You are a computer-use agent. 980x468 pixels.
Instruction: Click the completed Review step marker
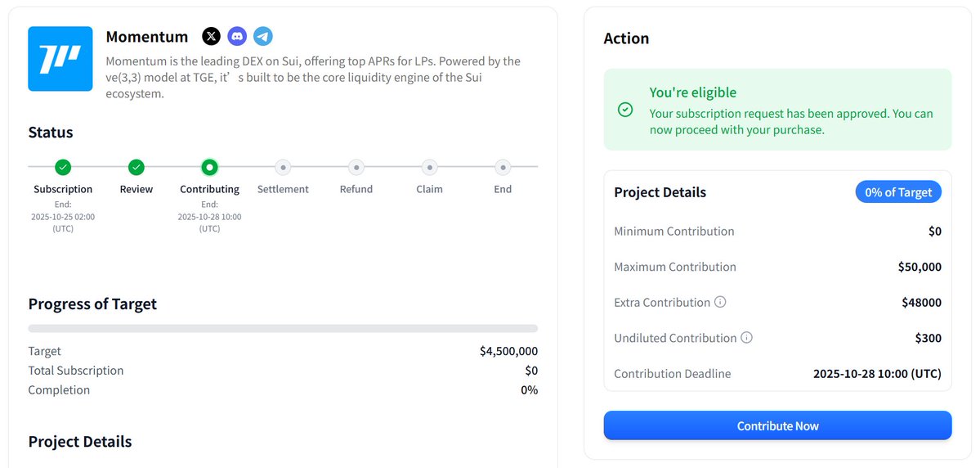point(136,167)
